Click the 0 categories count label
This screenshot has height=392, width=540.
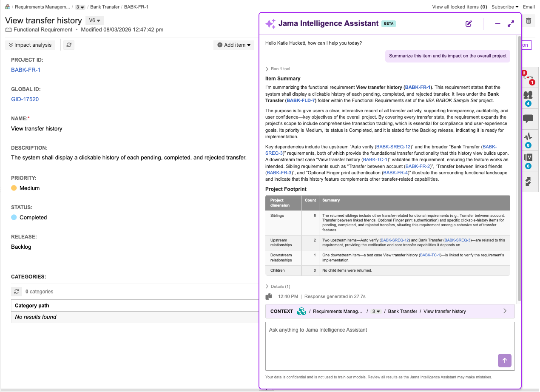(40, 292)
